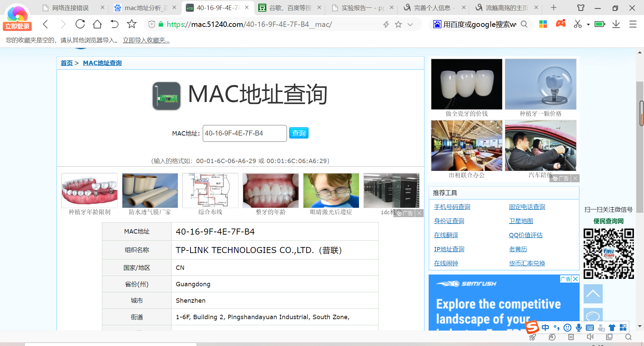Click the scissors screenshot tool

[578, 24]
